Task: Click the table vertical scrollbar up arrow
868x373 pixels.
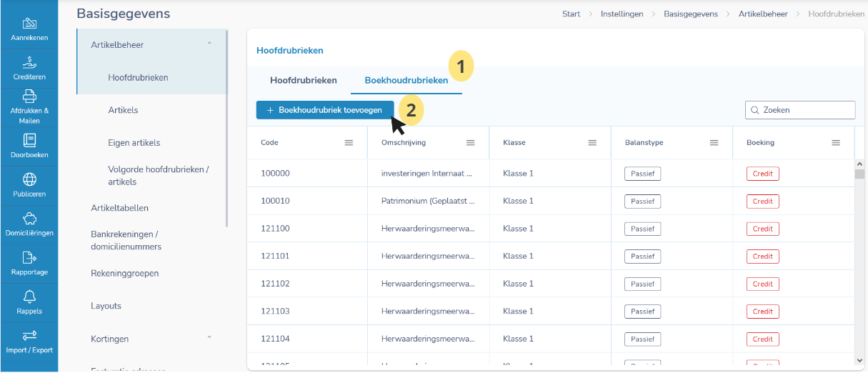Action: (x=859, y=164)
